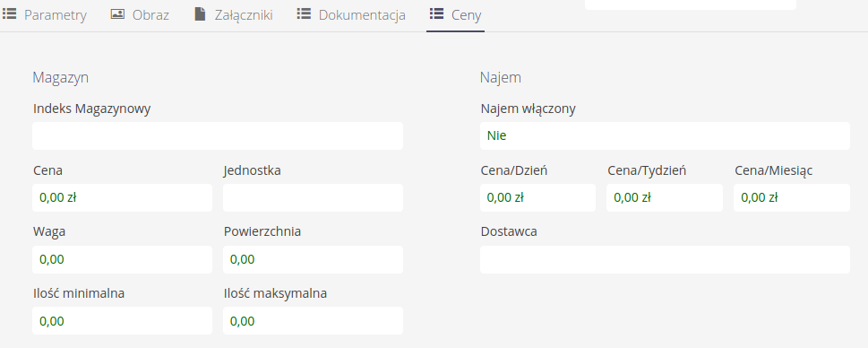Image resolution: width=868 pixels, height=348 pixels.
Task: Click the image icon beside Obraz
Action: 117,13
